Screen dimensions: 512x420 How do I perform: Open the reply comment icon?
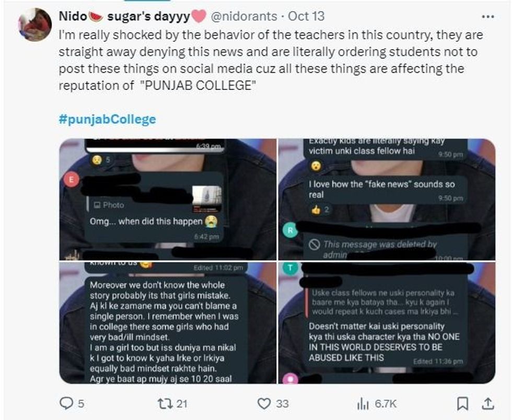tap(66, 403)
